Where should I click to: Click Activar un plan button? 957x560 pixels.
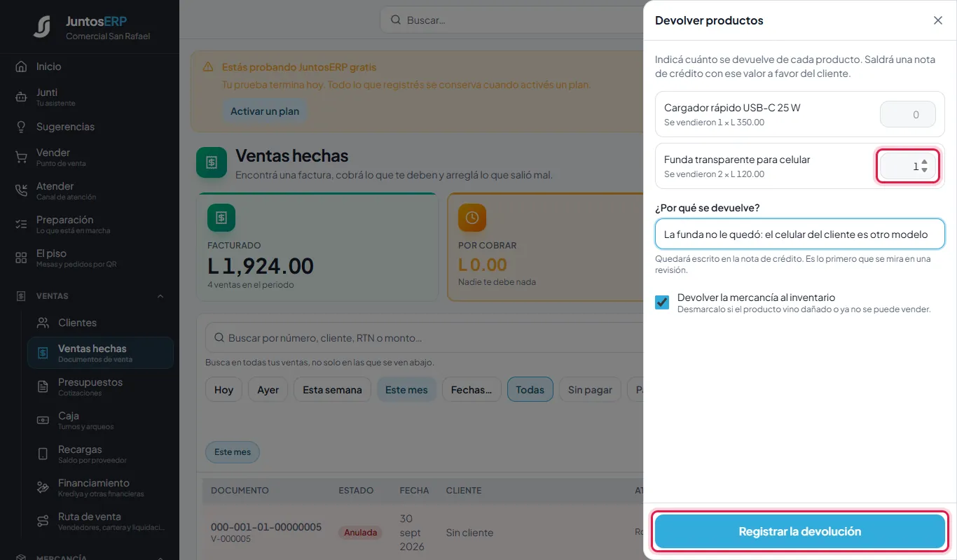(265, 111)
